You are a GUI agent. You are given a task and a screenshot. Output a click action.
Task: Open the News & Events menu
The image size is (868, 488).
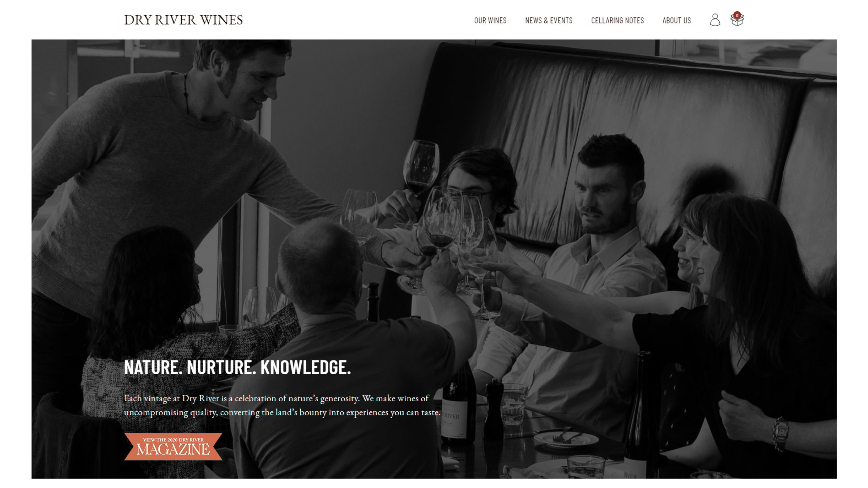(x=549, y=21)
